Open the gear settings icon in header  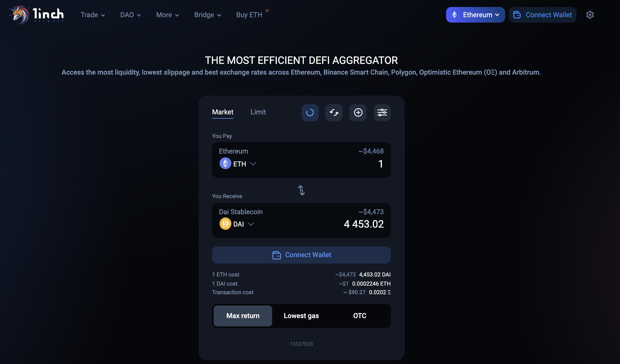pos(590,15)
